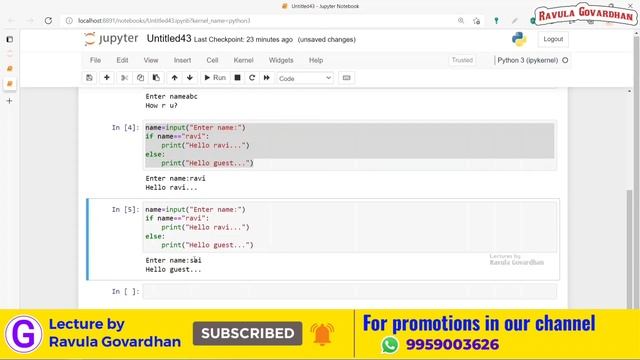Open the command palette keyboard icon
The image size is (640, 360).
[x=347, y=78]
